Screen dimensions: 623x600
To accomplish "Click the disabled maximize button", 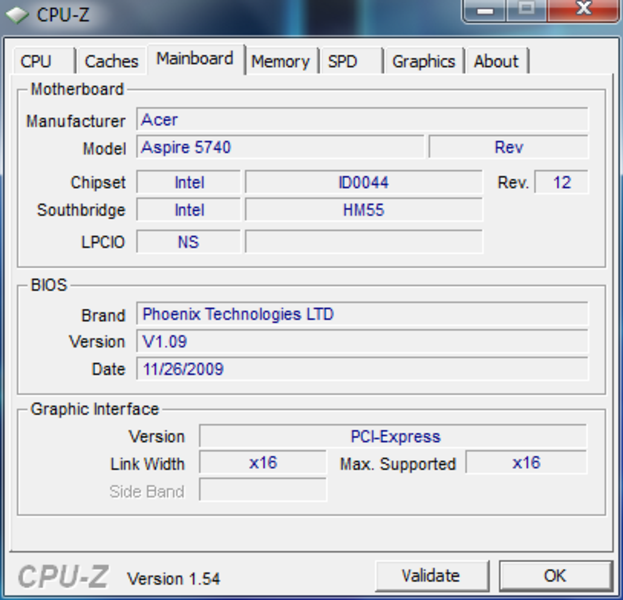I will (x=527, y=10).
